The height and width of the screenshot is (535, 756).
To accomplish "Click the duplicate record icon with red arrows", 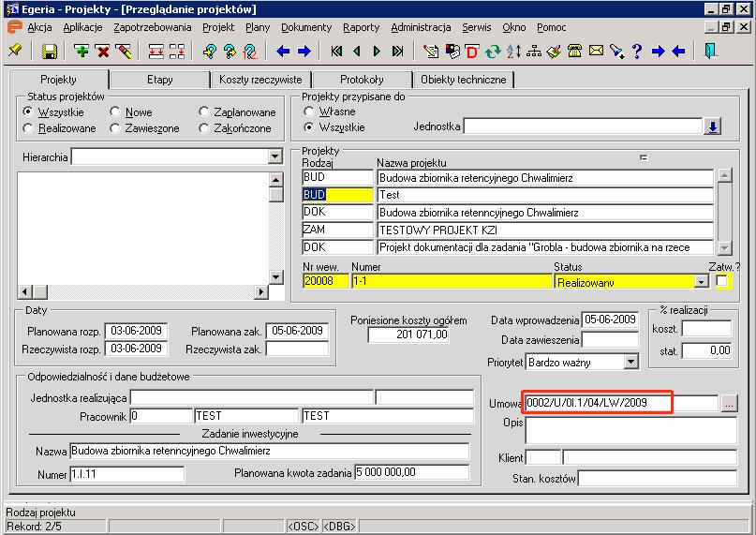I will pos(156,52).
